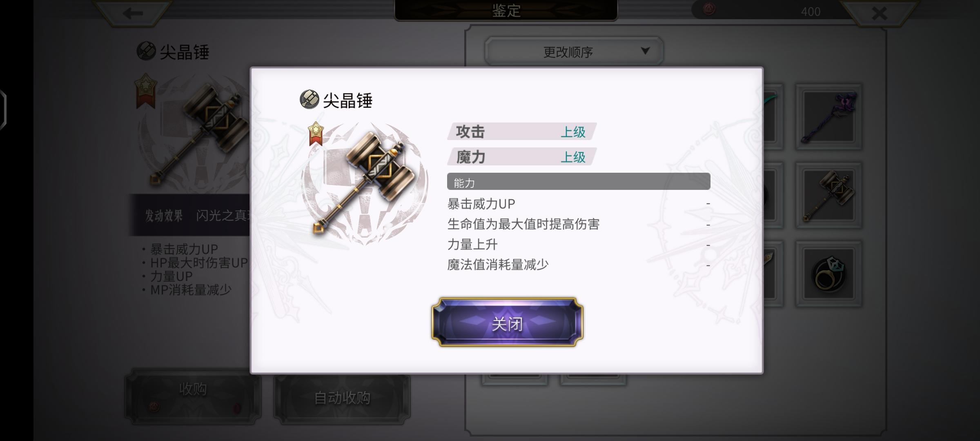Image resolution: width=980 pixels, height=441 pixels.
Task: Click the 攻击 上级 stat row
Action: [521, 131]
